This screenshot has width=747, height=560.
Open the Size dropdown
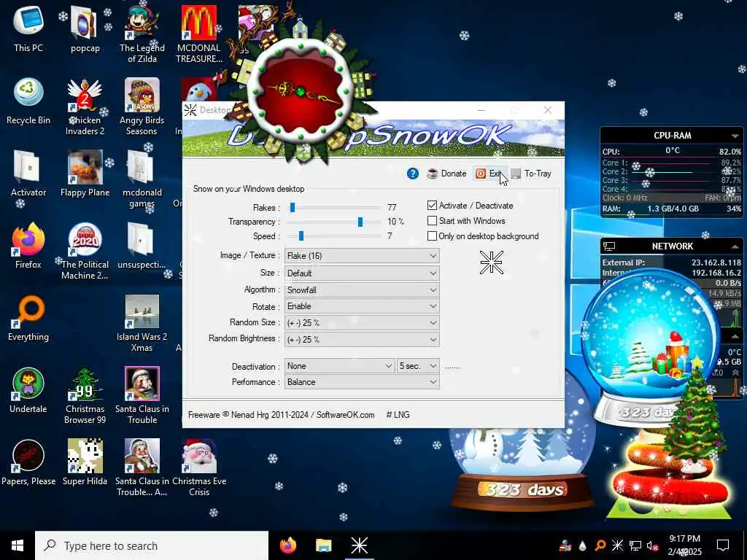[x=362, y=273]
